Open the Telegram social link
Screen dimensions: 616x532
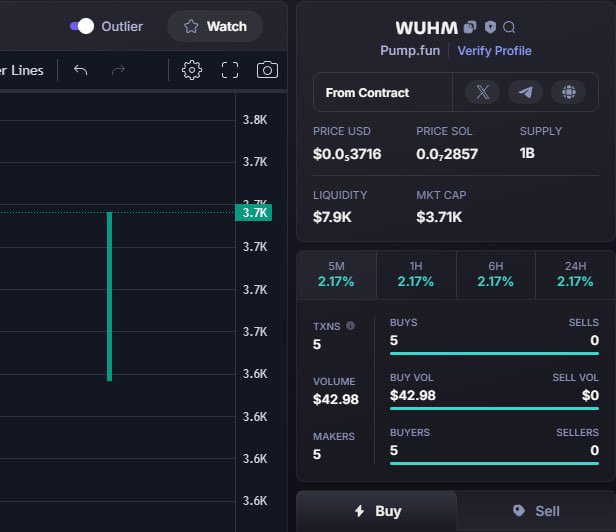coord(526,92)
